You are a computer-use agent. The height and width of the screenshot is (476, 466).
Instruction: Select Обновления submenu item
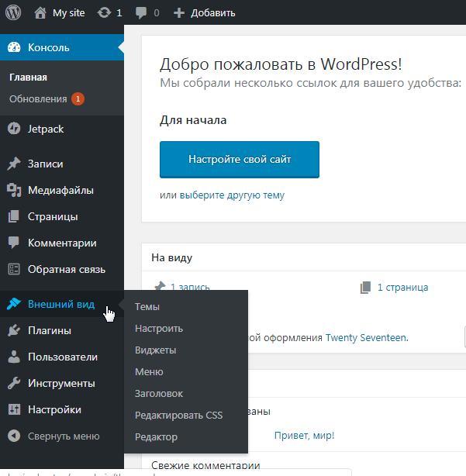pos(38,99)
